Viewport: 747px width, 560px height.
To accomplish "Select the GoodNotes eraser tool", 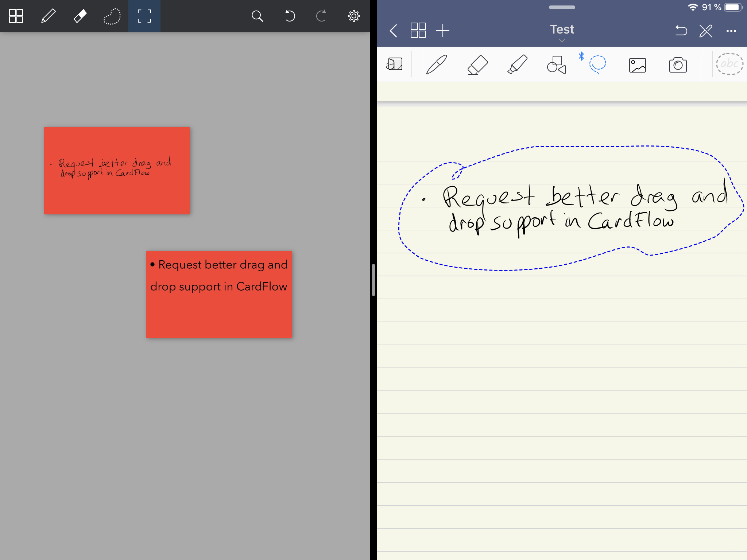I will pos(477,65).
